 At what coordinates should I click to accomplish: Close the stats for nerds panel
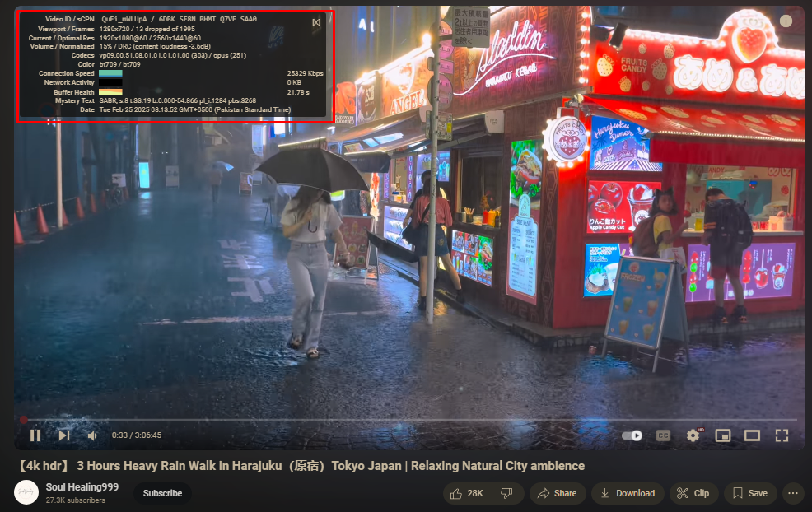(316, 21)
